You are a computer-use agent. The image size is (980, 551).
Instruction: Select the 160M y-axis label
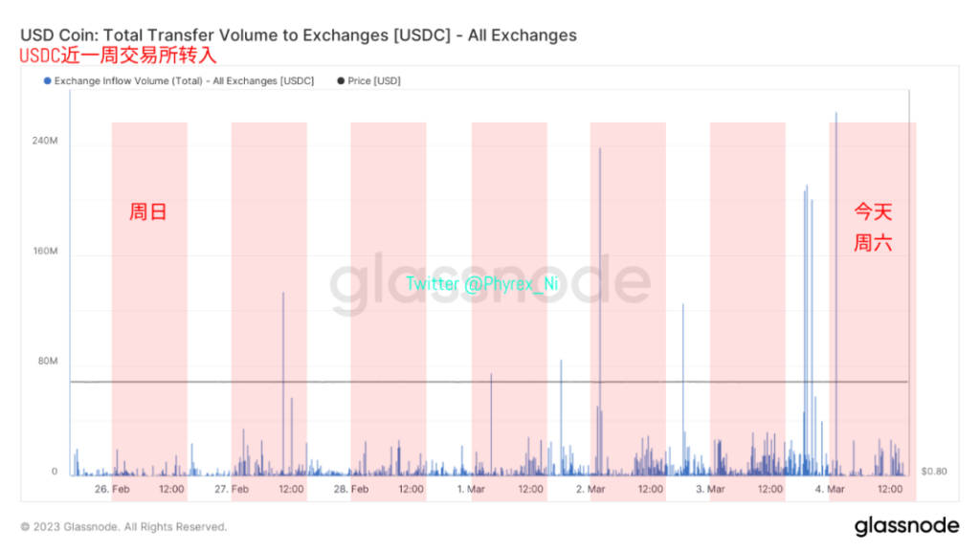(44, 252)
